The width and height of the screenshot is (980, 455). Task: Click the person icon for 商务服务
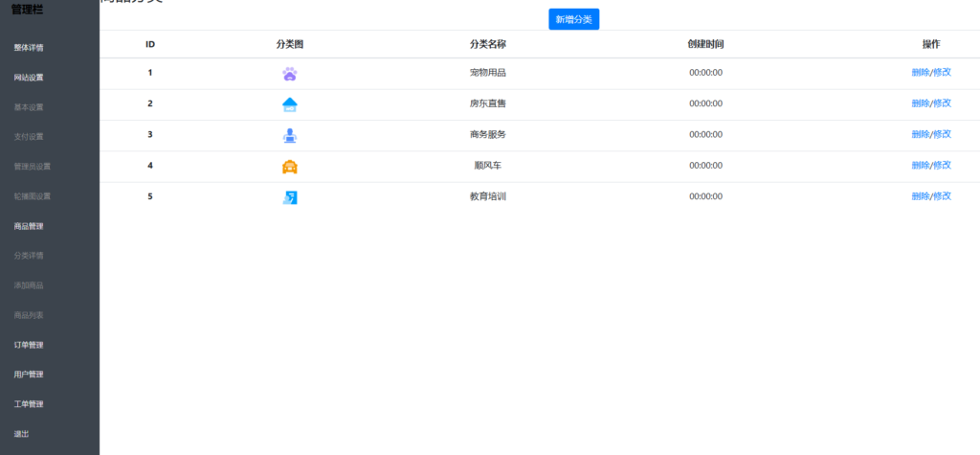(289, 136)
